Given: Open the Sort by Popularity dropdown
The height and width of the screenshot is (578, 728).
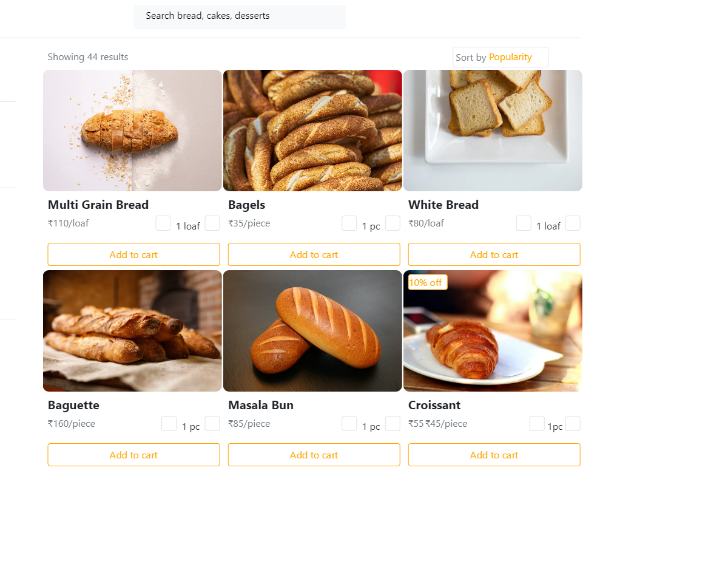Looking at the screenshot, I should [500, 57].
